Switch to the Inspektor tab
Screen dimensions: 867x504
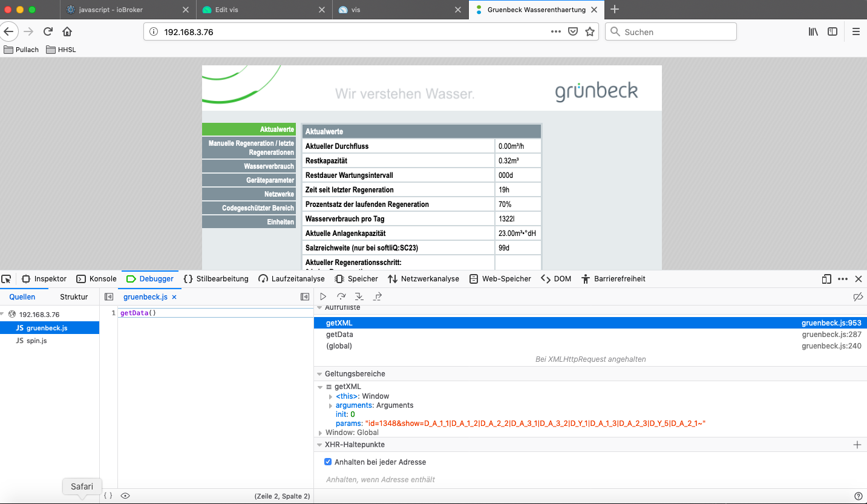click(x=44, y=279)
